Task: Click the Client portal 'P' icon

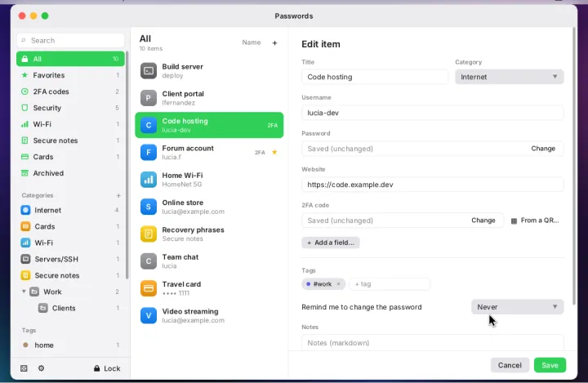Action: (149, 98)
